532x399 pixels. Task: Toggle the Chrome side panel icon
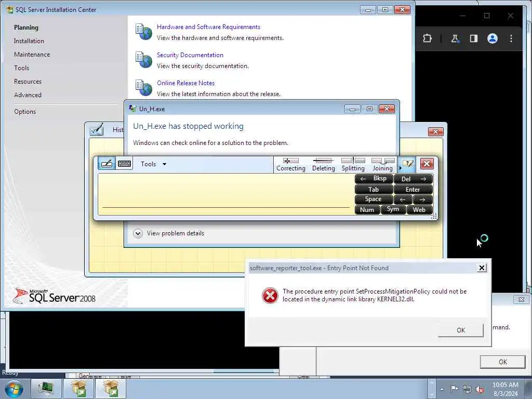[x=474, y=38]
